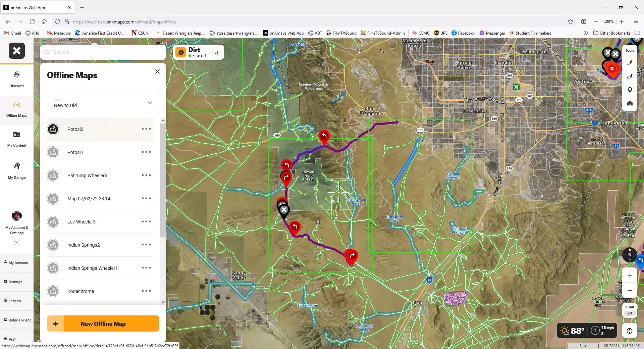This screenshot has width=644, height=349.
Task: Click the offline maps list scrollbar down arrow
Action: tap(163, 302)
